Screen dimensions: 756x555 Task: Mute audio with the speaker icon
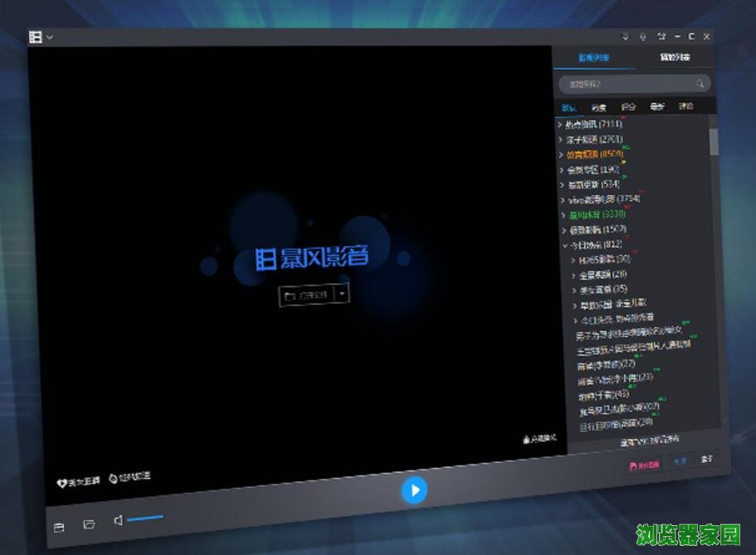tap(119, 520)
